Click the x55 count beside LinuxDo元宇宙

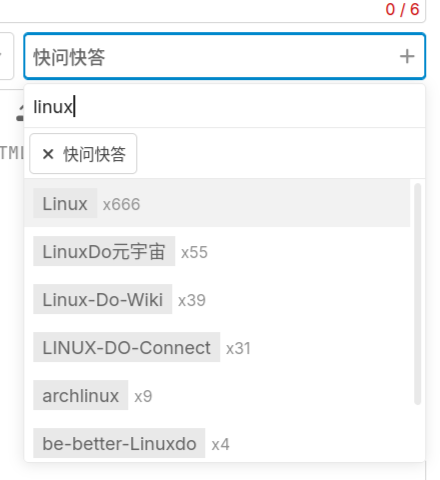click(x=194, y=252)
